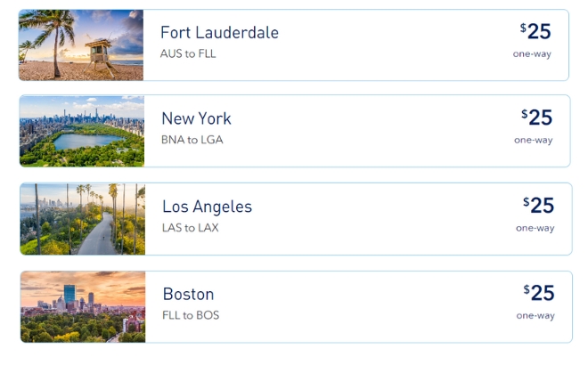Click the New York Central Park thumbnail
Viewport: 588px width, 365px height.
click(x=82, y=131)
